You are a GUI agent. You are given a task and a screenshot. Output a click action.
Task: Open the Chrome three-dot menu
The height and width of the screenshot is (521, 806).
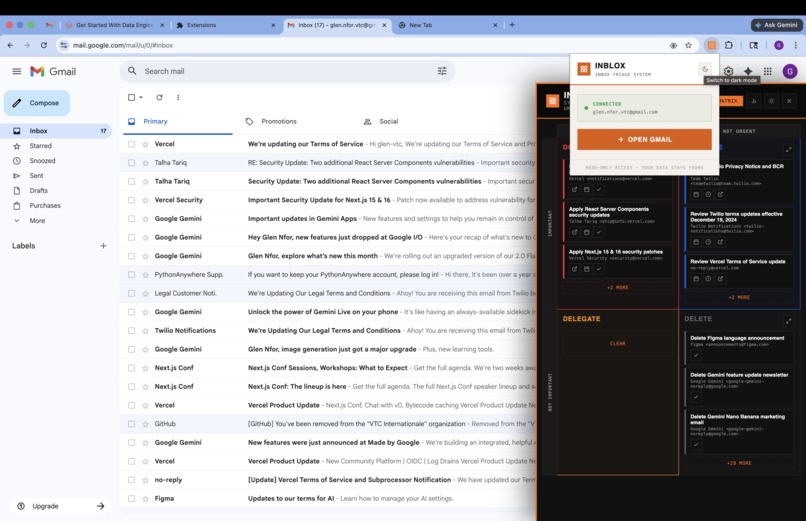(x=796, y=45)
